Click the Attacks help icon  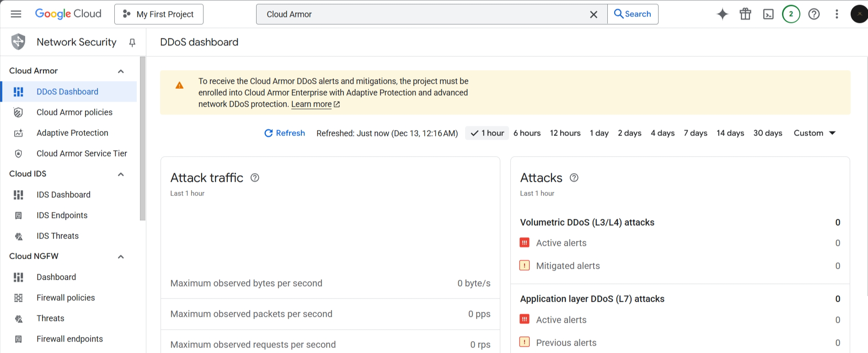(x=574, y=178)
